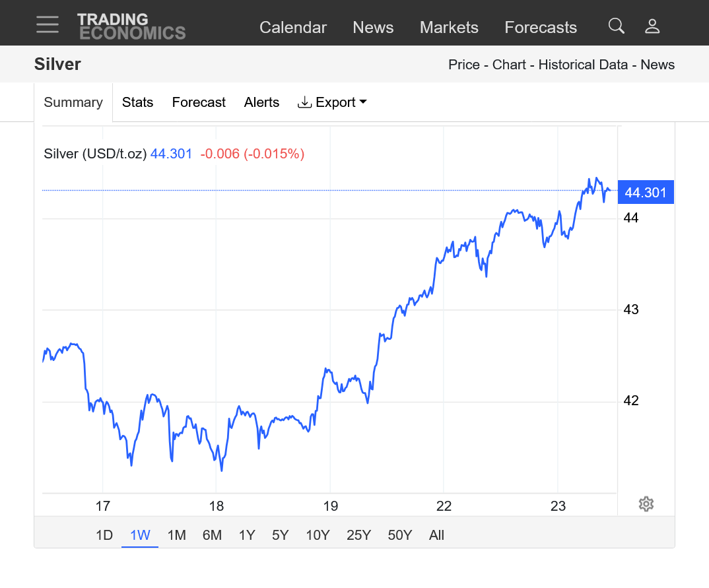Choose the 50Y chart range
The image size is (709, 588).
398,535
